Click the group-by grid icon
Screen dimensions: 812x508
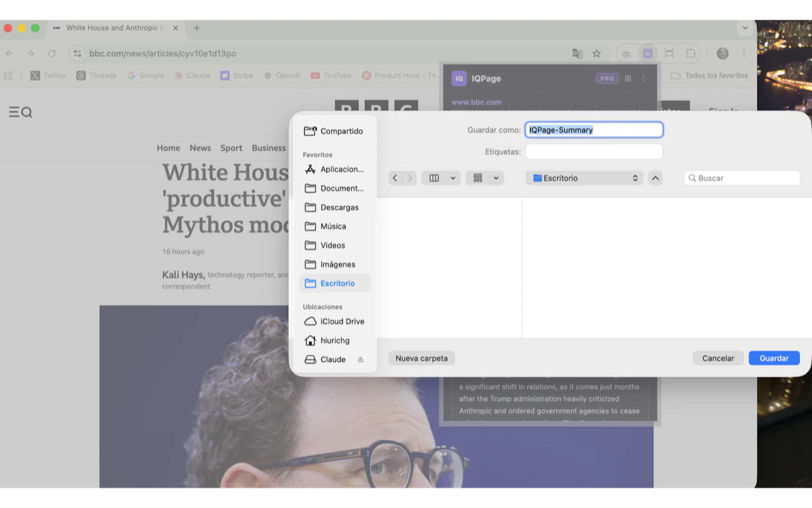(x=478, y=178)
